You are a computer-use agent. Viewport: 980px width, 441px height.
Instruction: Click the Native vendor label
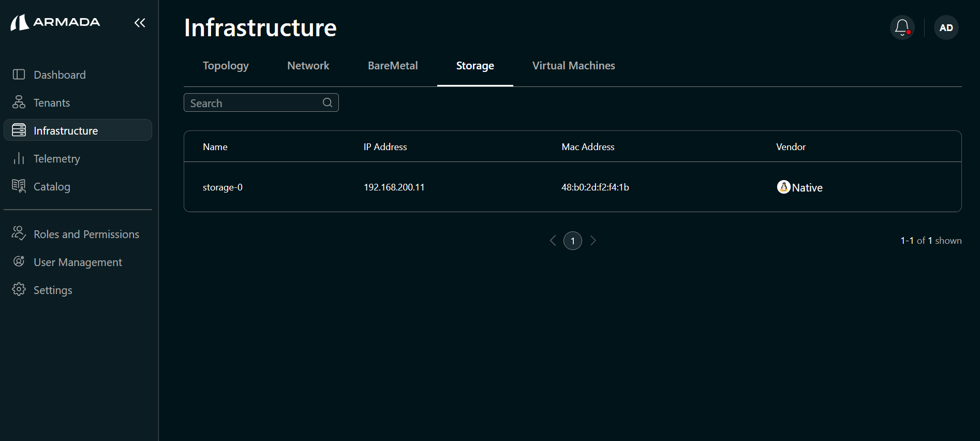(x=807, y=187)
